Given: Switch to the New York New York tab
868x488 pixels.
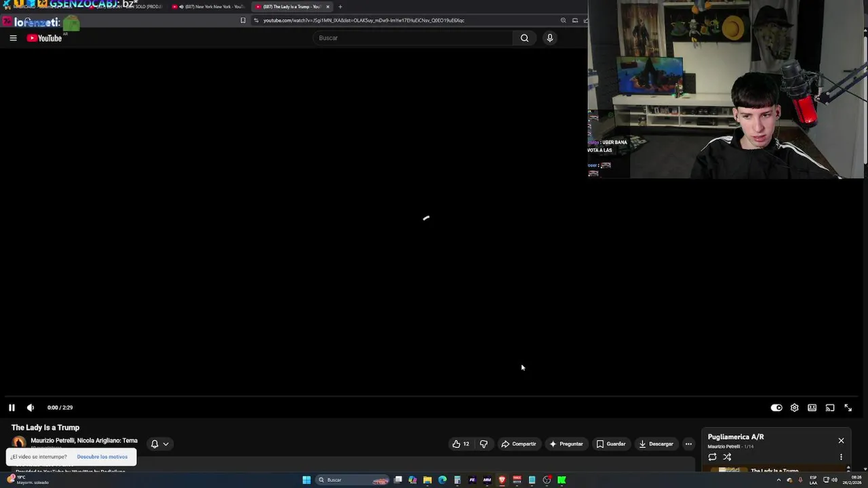Looking at the screenshot, I should tap(208, 7).
